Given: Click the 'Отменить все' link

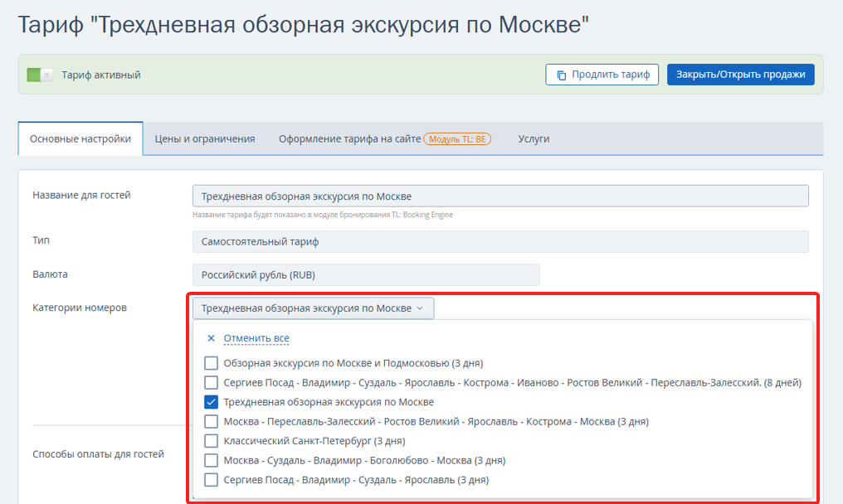Looking at the screenshot, I should [x=256, y=338].
